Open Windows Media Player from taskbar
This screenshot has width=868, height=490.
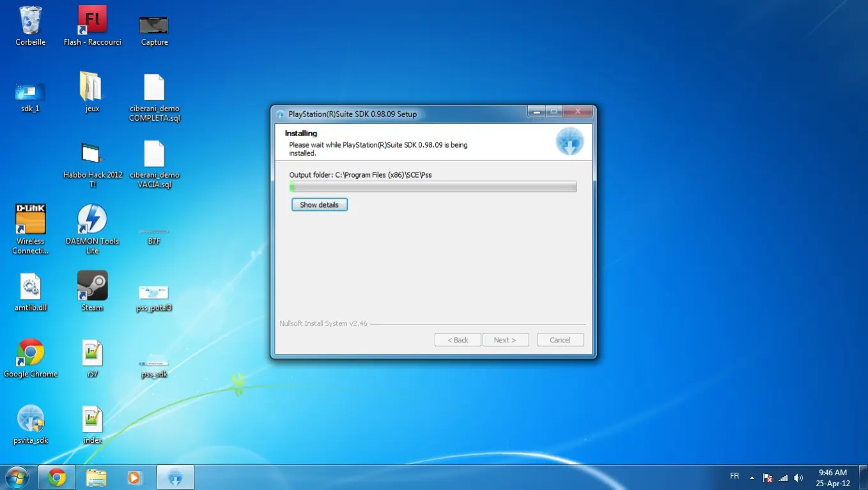134,477
